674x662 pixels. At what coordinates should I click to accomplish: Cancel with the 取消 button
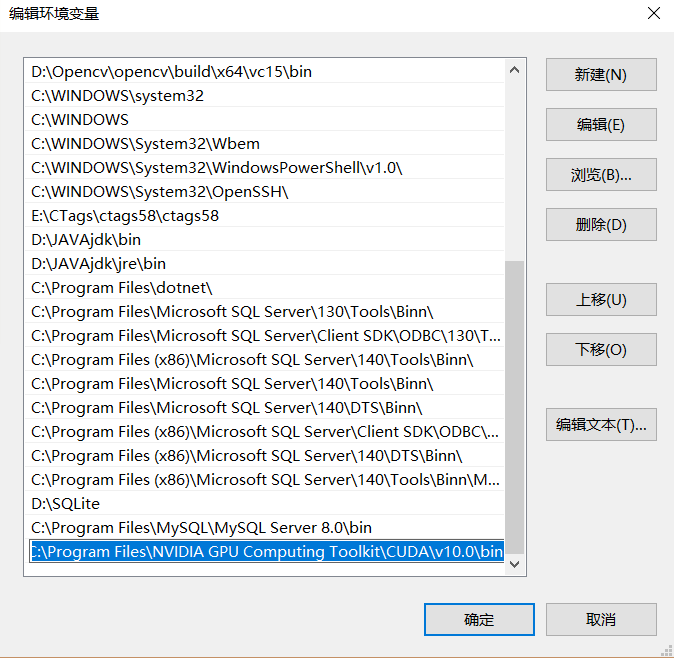click(601, 619)
